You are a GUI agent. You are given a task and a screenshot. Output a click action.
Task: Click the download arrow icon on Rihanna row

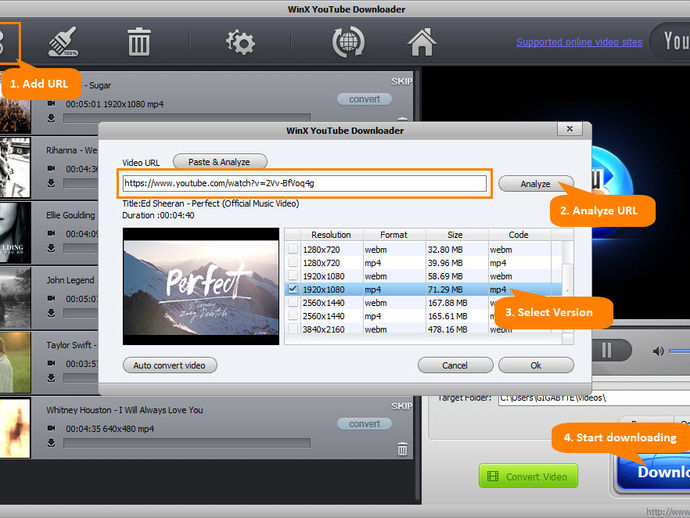pyautogui.click(x=51, y=183)
